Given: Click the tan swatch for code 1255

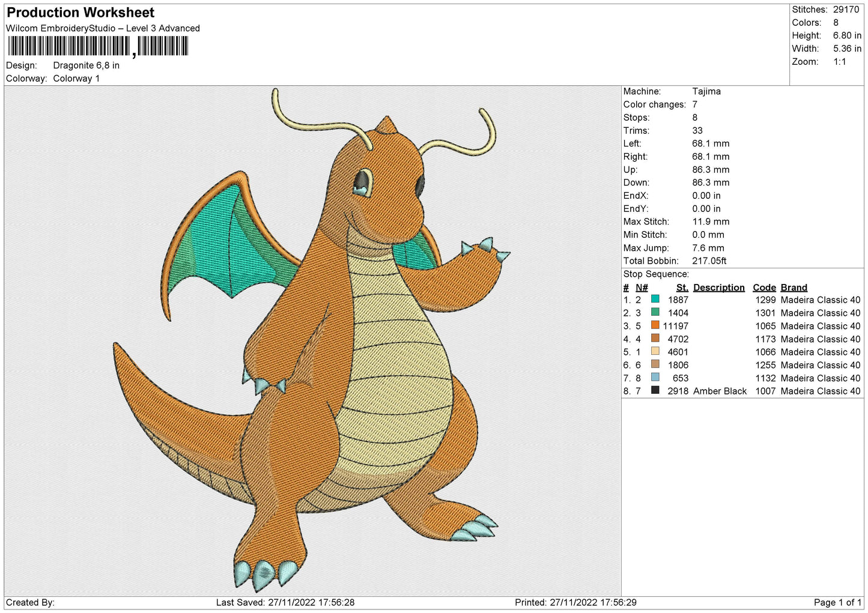Looking at the screenshot, I should [655, 364].
